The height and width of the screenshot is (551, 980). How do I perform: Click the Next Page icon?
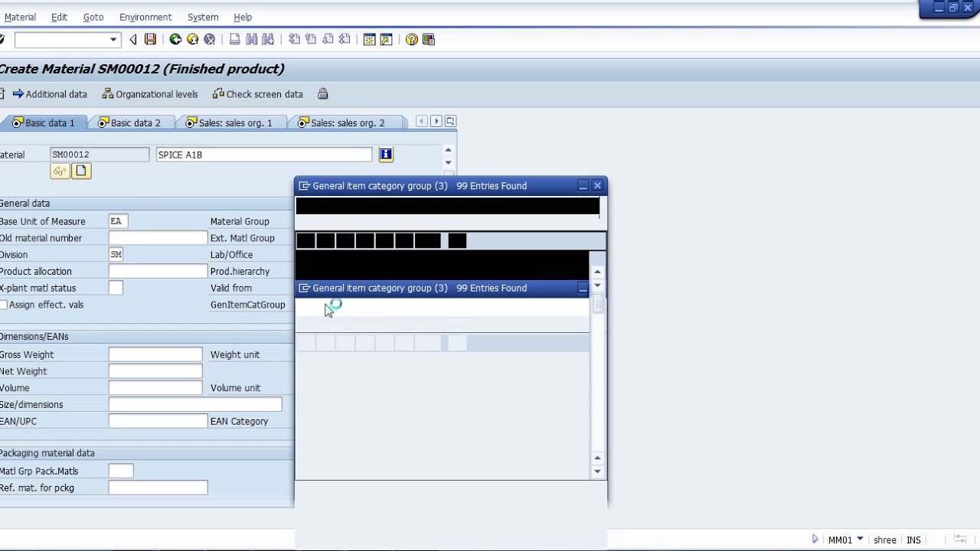point(328,39)
